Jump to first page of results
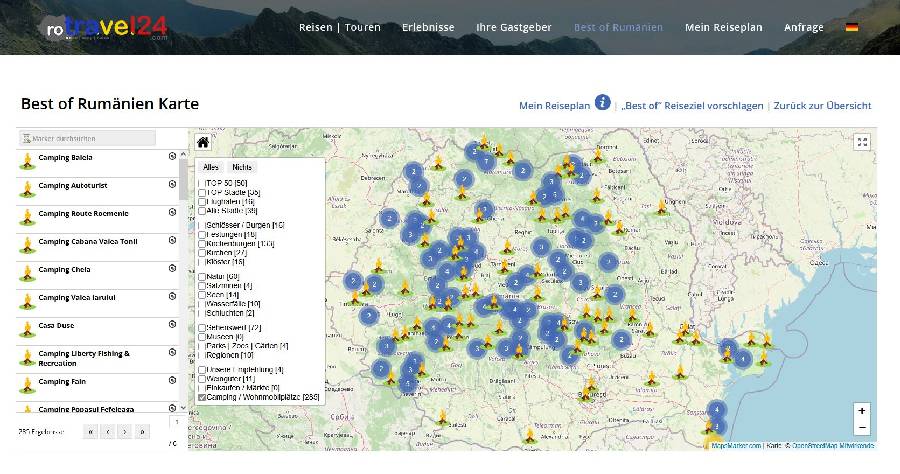Screen dimensions: 900x474 pos(90,432)
